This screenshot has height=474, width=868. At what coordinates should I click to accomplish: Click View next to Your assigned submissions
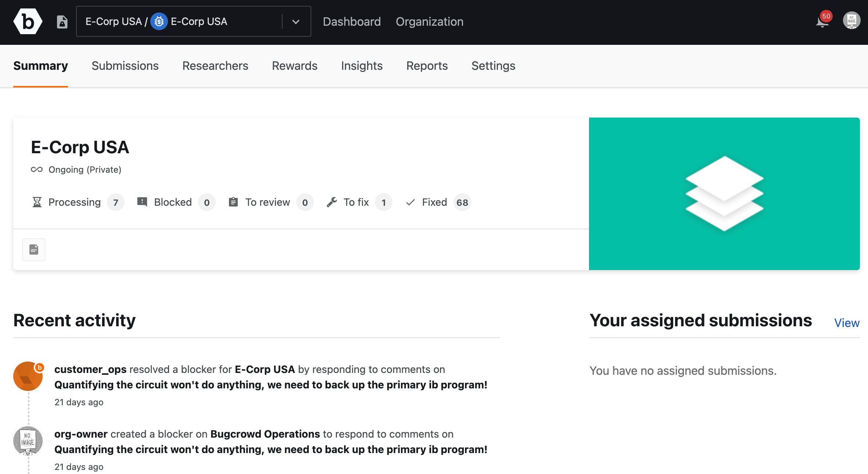click(847, 323)
